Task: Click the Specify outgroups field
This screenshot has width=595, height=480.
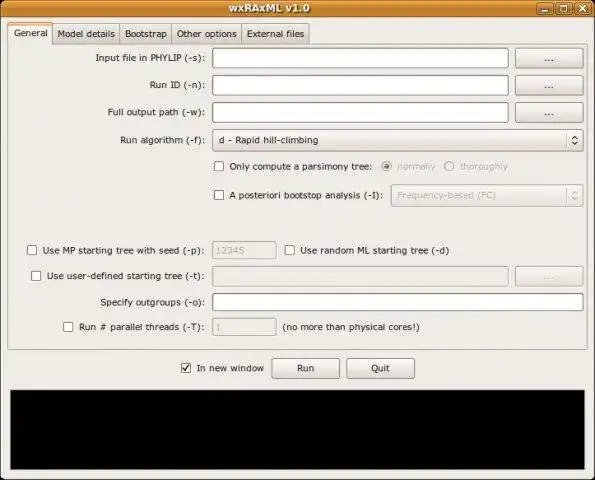Action: coord(397,302)
